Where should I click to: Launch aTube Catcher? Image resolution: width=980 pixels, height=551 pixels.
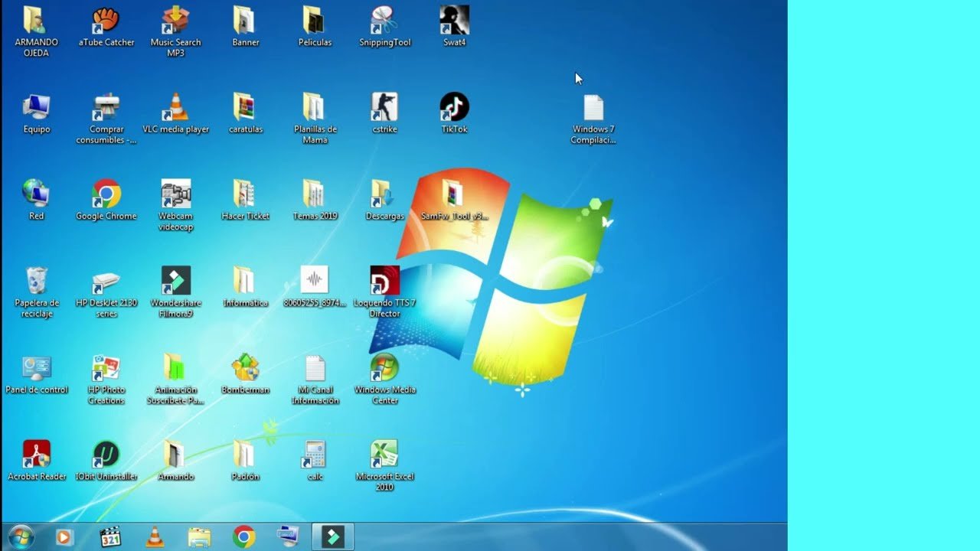[x=106, y=27]
